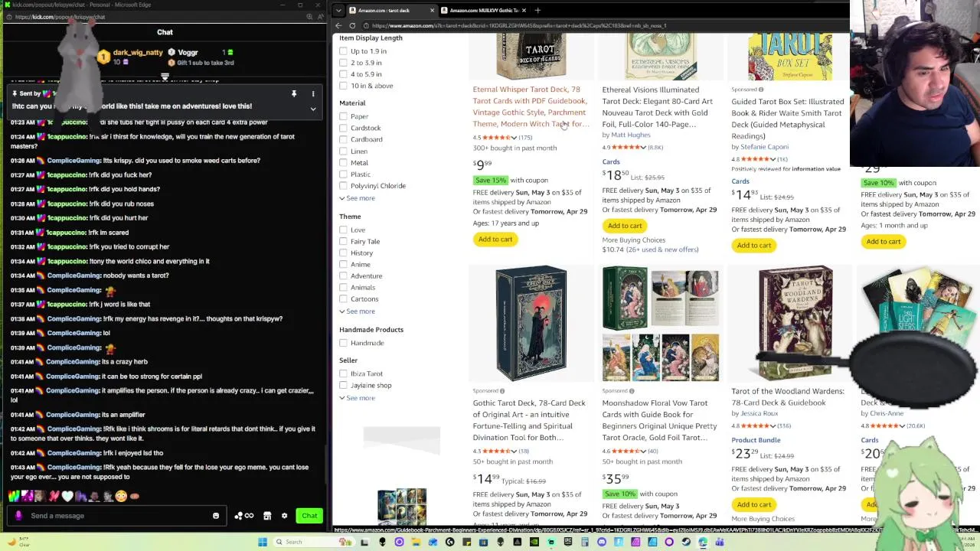Open 'Jessica Roux' author link
The image size is (980, 551).
[x=759, y=413]
